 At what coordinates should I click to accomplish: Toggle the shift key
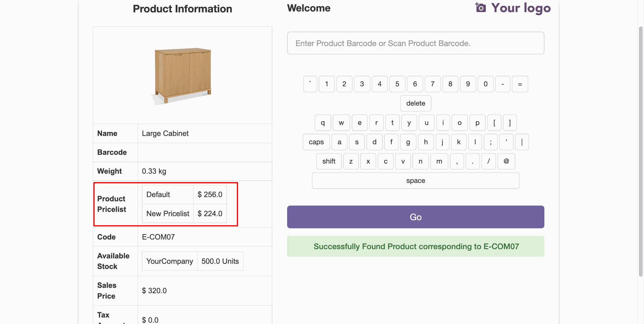(328, 161)
